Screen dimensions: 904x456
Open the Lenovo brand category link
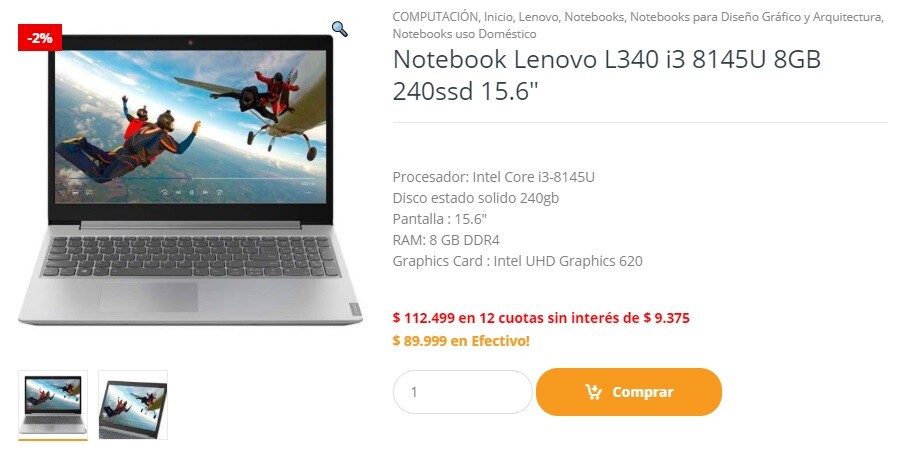click(x=538, y=17)
